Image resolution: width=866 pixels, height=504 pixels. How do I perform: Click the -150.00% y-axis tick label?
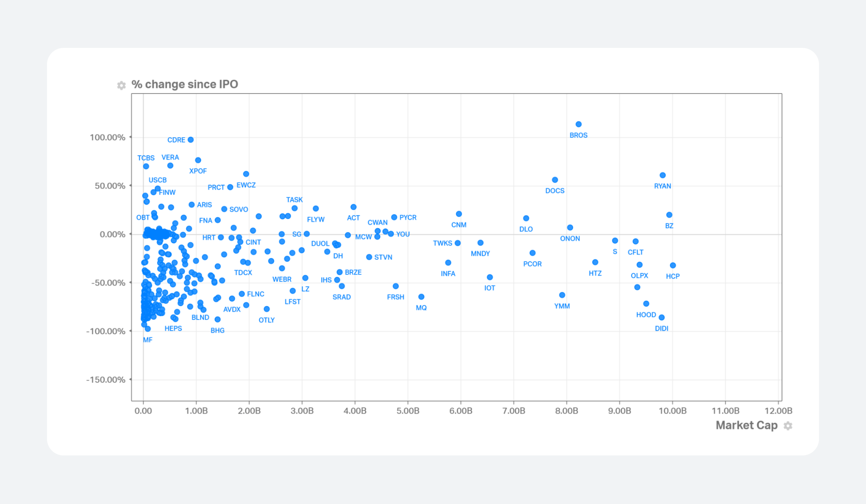coord(106,380)
